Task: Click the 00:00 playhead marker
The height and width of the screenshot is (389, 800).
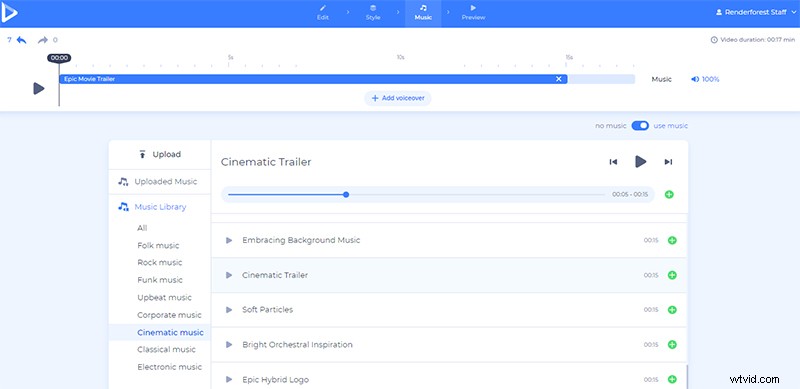Action: (59, 58)
